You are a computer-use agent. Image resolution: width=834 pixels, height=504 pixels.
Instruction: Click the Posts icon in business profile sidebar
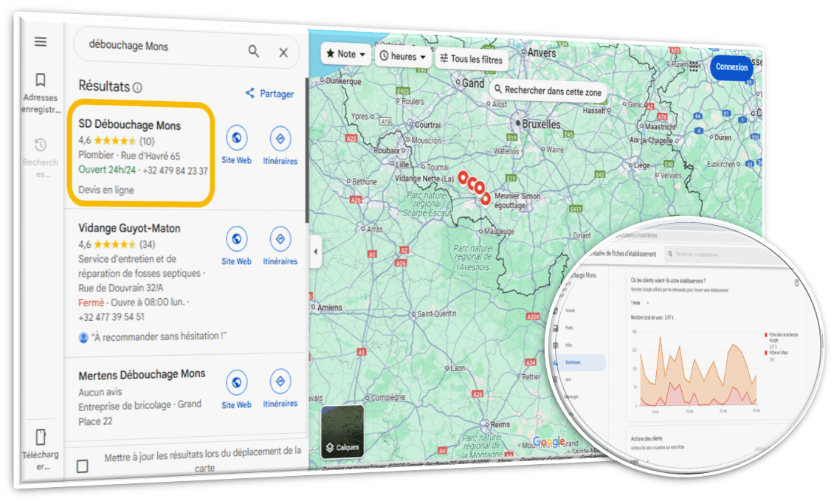click(x=556, y=328)
